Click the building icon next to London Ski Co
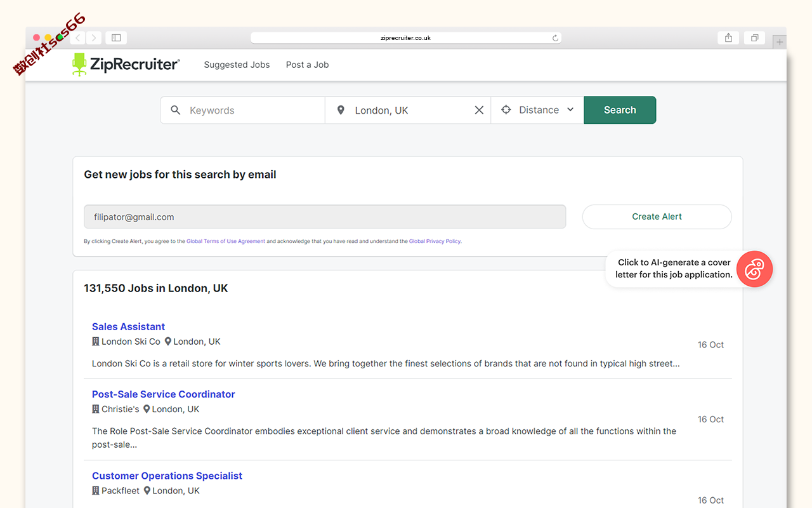The width and height of the screenshot is (812, 508). (96, 341)
